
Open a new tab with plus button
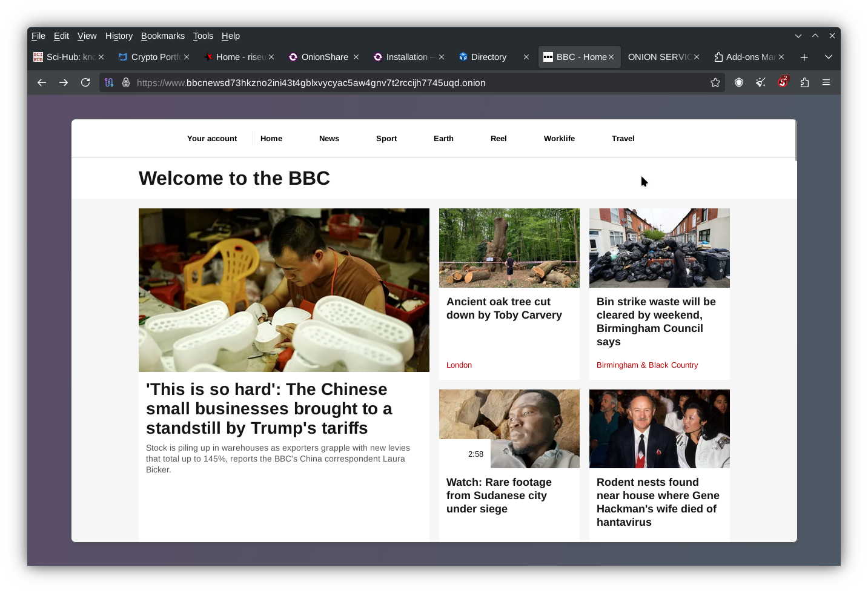pos(804,57)
